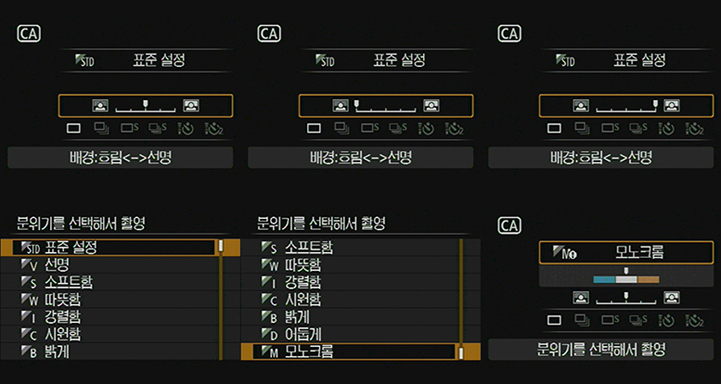The height and width of the screenshot is (384, 721).
Task: Click silent single shooting icon beneath far-right blur slider
Action: (x=610, y=128)
